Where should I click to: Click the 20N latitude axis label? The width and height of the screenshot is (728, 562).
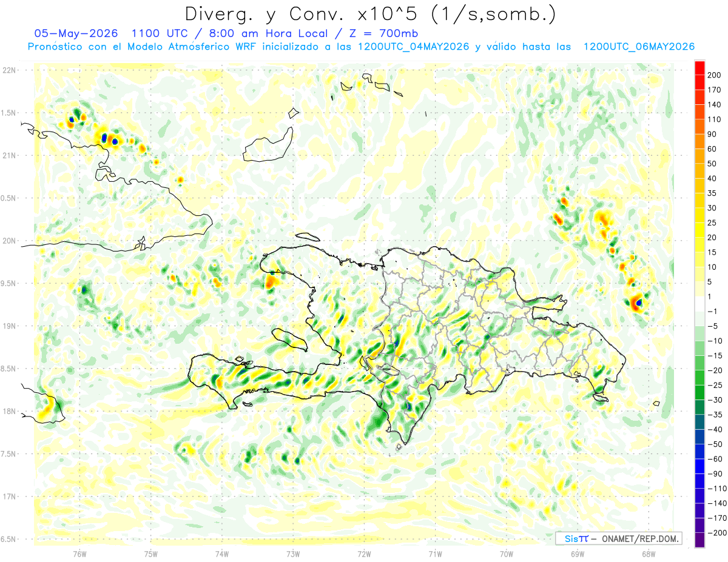(x=10, y=241)
